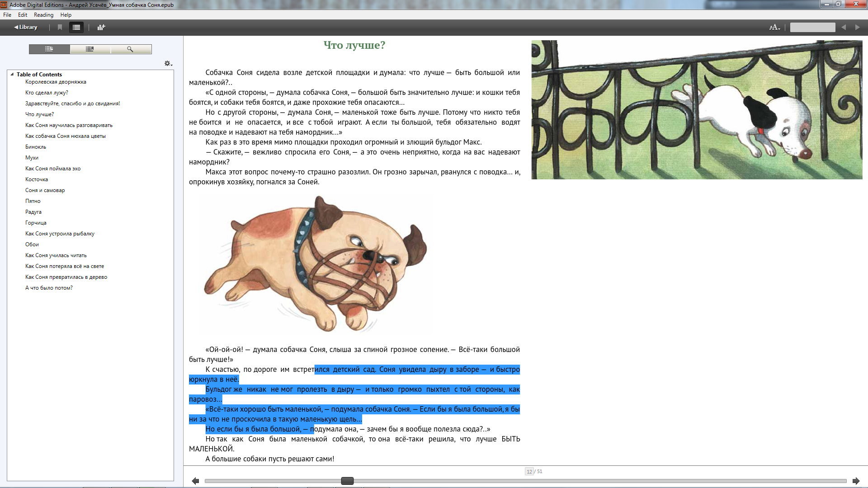Image resolution: width=868 pixels, height=488 pixels.
Task: Open chapter "Как Соня научилась разговаривать"
Action: (x=69, y=125)
